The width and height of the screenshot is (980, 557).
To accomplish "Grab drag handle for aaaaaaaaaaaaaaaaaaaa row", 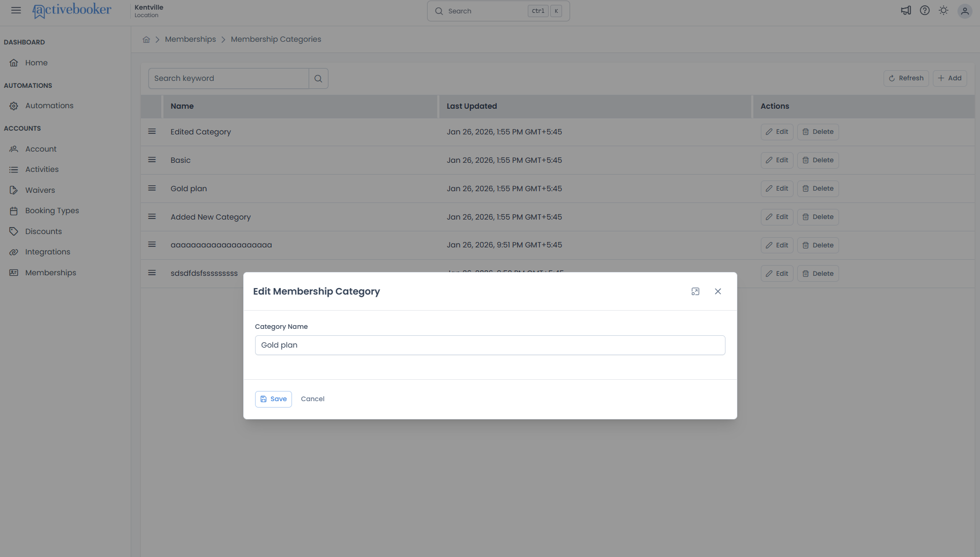I will click(x=152, y=245).
